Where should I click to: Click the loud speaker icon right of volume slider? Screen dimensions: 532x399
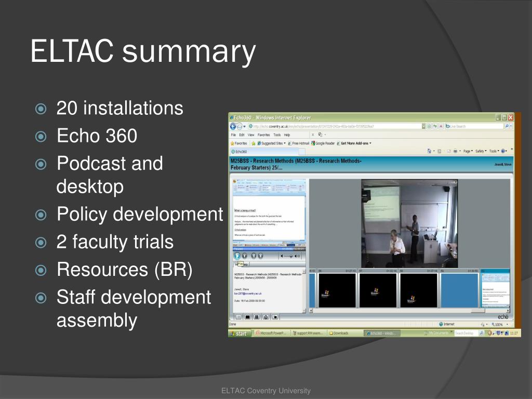point(297,256)
